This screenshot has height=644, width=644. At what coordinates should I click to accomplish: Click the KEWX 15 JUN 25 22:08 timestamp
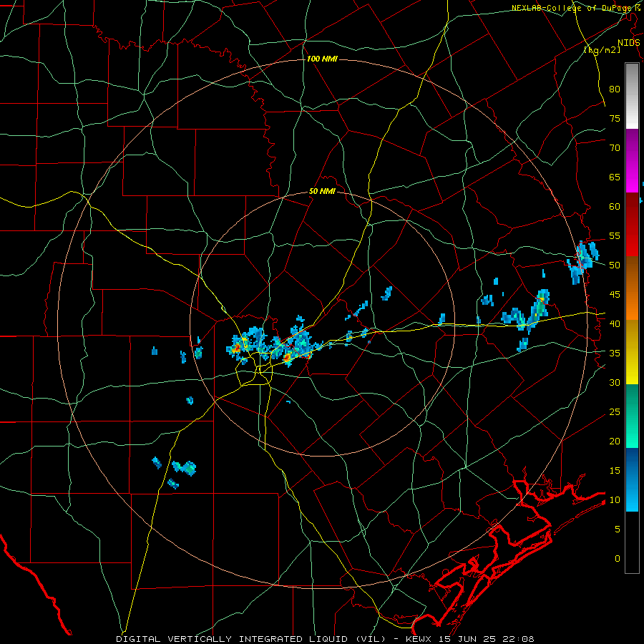click(x=470, y=639)
